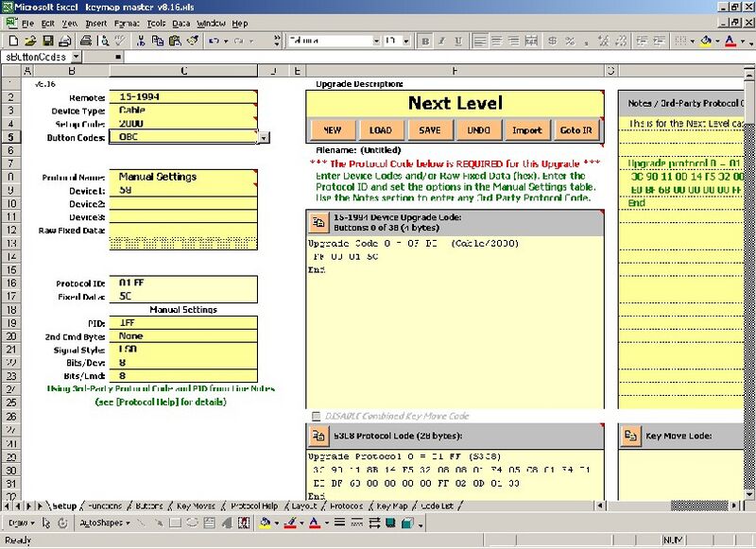756x549 pixels.
Task: Switch to the Protocol Help sheet tab
Action: pos(254,506)
